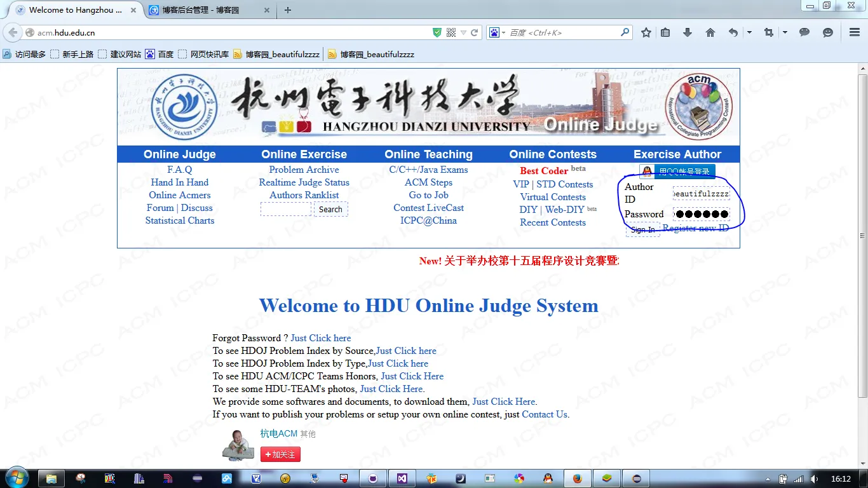The width and height of the screenshot is (868, 488).
Task: Open Realtime Judge Status link
Action: coord(304,182)
